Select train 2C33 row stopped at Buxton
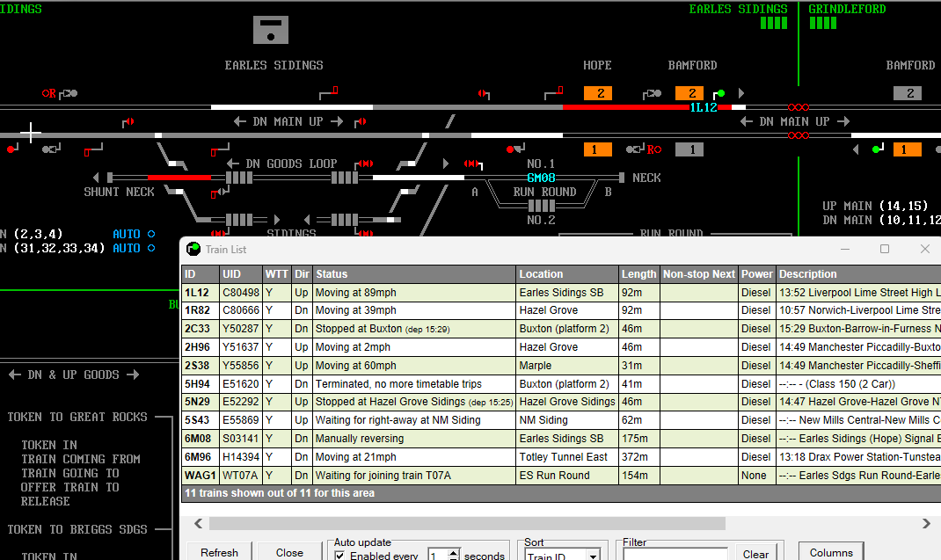 pos(561,329)
